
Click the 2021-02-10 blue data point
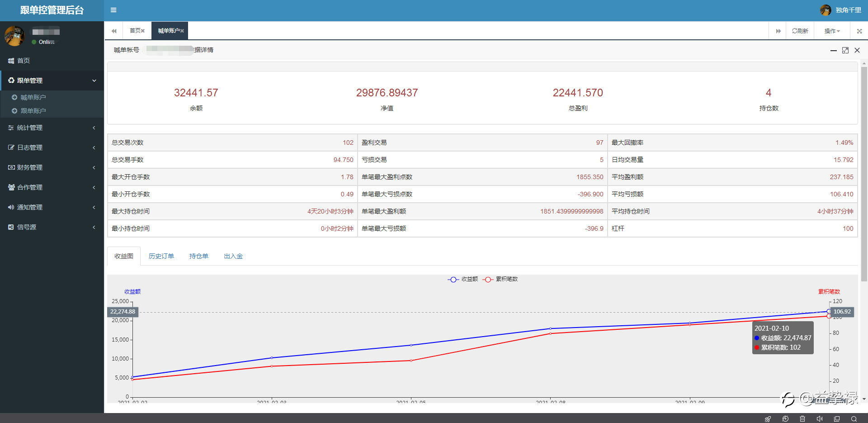pyautogui.click(x=829, y=311)
